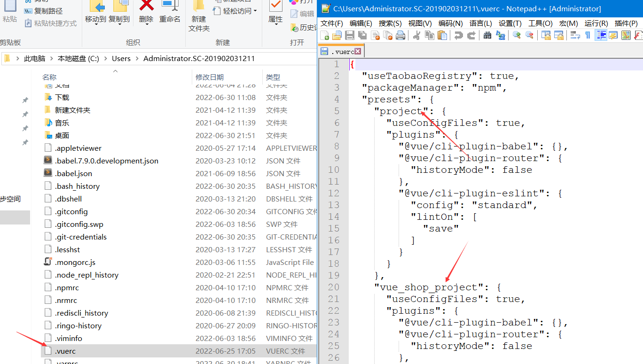643x364 pixels.
Task: Open the 视图(V) menu
Action: pyautogui.click(x=420, y=23)
